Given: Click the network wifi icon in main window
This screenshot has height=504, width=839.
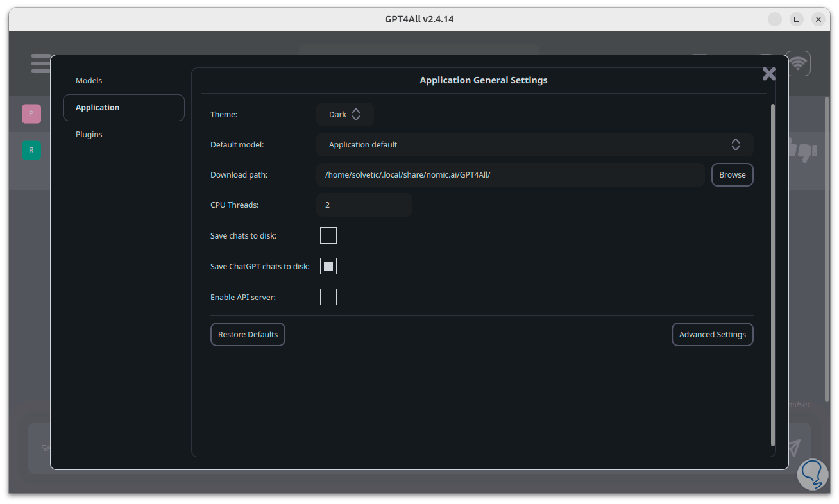Looking at the screenshot, I should [798, 63].
